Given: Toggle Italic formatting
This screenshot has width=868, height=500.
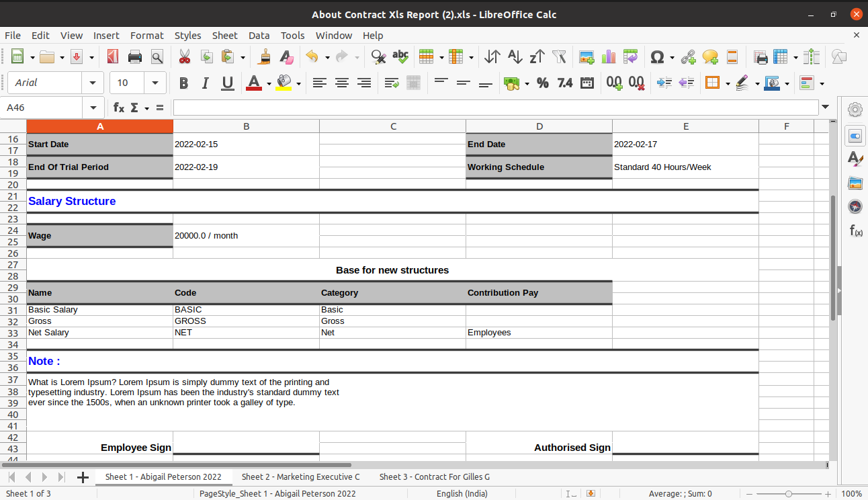Looking at the screenshot, I should [x=206, y=83].
